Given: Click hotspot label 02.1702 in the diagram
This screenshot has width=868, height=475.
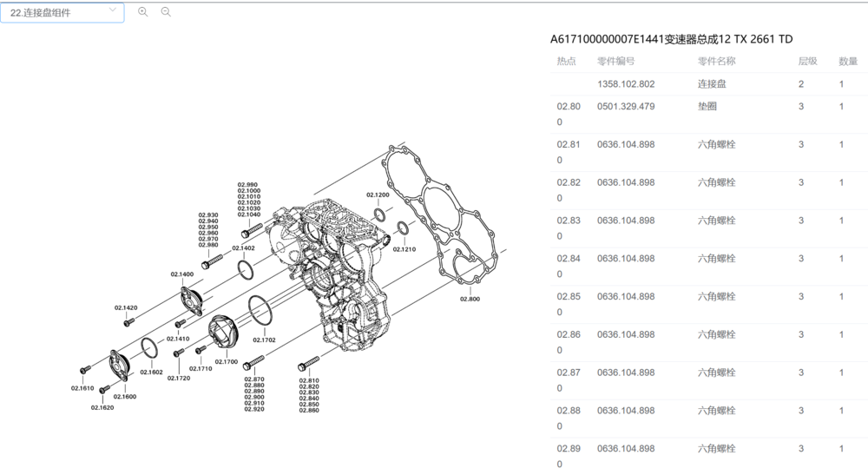Looking at the screenshot, I should (264, 340).
